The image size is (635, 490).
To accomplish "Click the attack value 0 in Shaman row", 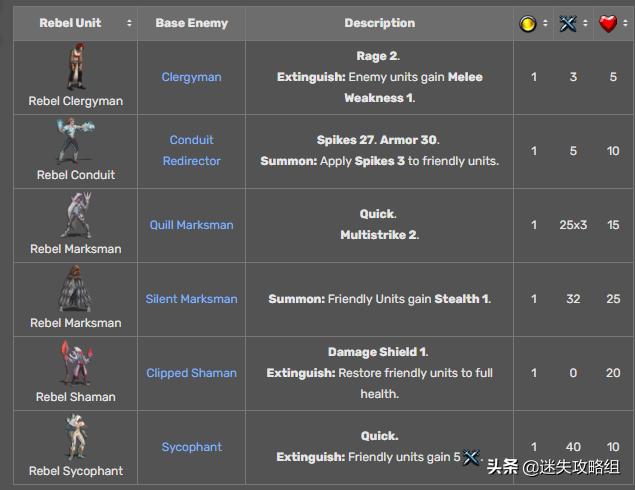I will pyautogui.click(x=573, y=373).
